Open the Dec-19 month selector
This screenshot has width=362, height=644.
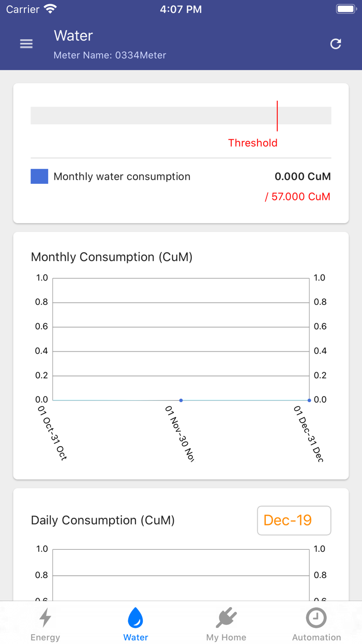pyautogui.click(x=294, y=520)
